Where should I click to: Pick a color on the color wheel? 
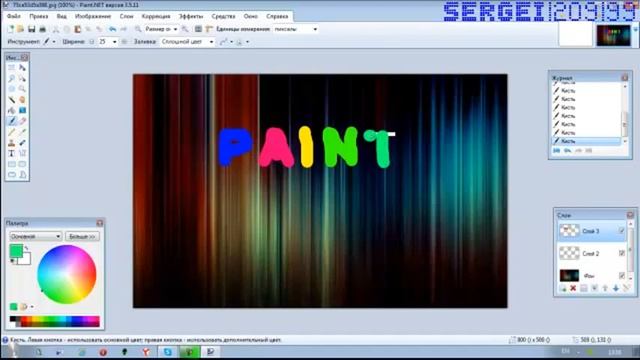[67, 274]
